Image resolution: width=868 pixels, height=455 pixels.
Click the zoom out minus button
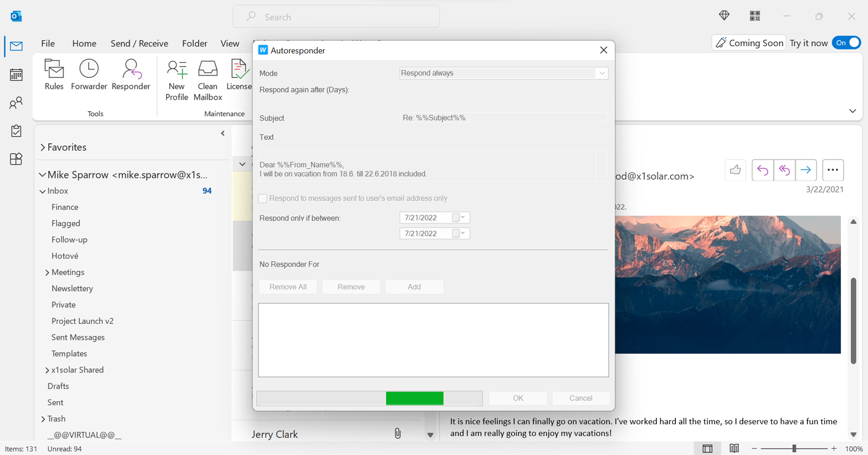pyautogui.click(x=754, y=448)
